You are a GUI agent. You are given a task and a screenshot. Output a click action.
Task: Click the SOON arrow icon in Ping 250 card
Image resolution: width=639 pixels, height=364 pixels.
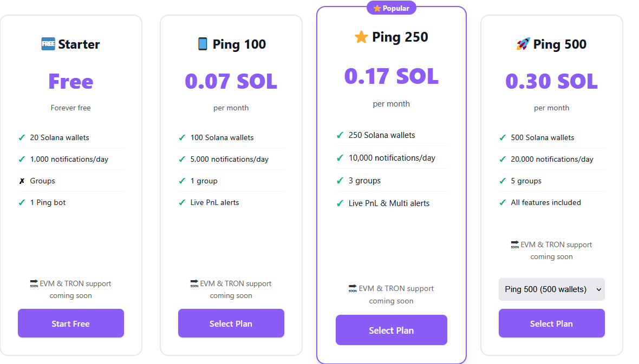353,289
